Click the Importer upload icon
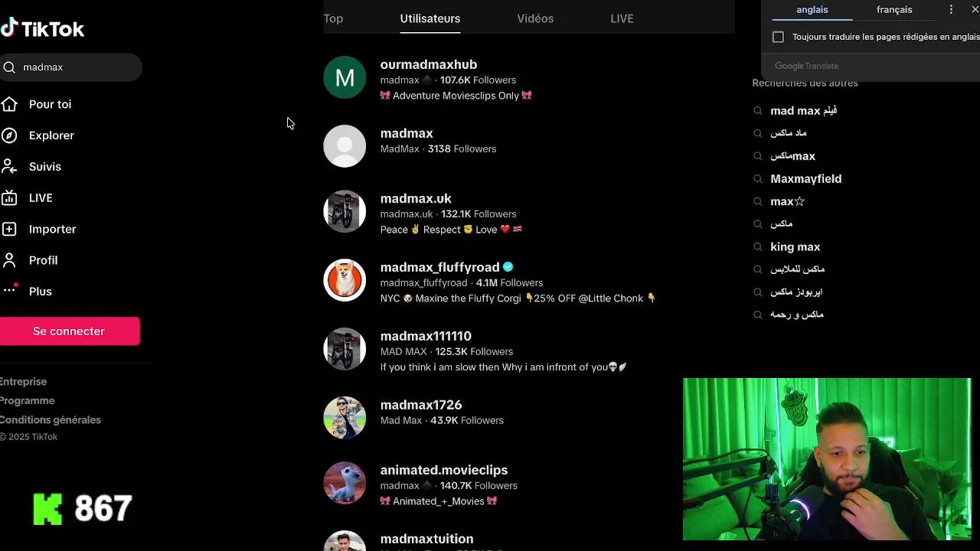 [x=9, y=229]
